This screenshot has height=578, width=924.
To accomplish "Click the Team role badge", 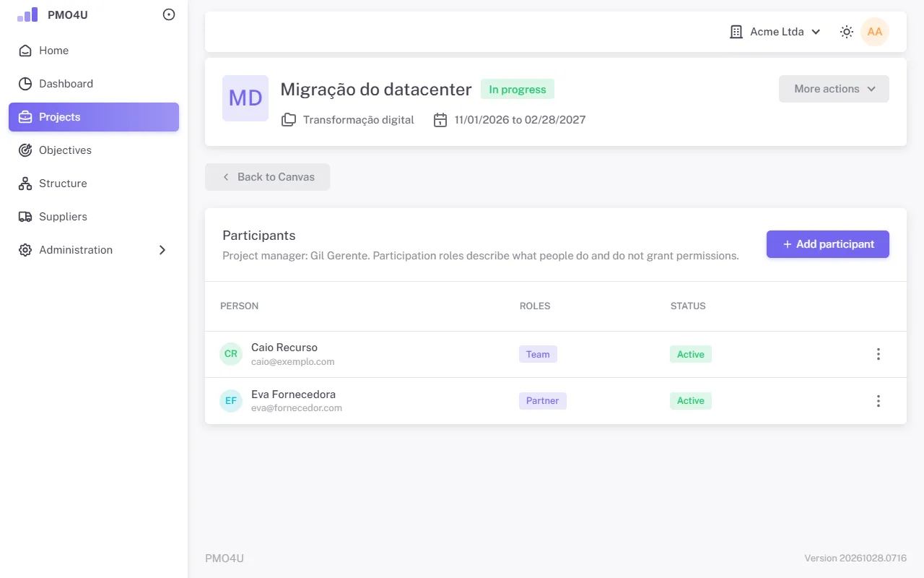I will click(x=538, y=354).
